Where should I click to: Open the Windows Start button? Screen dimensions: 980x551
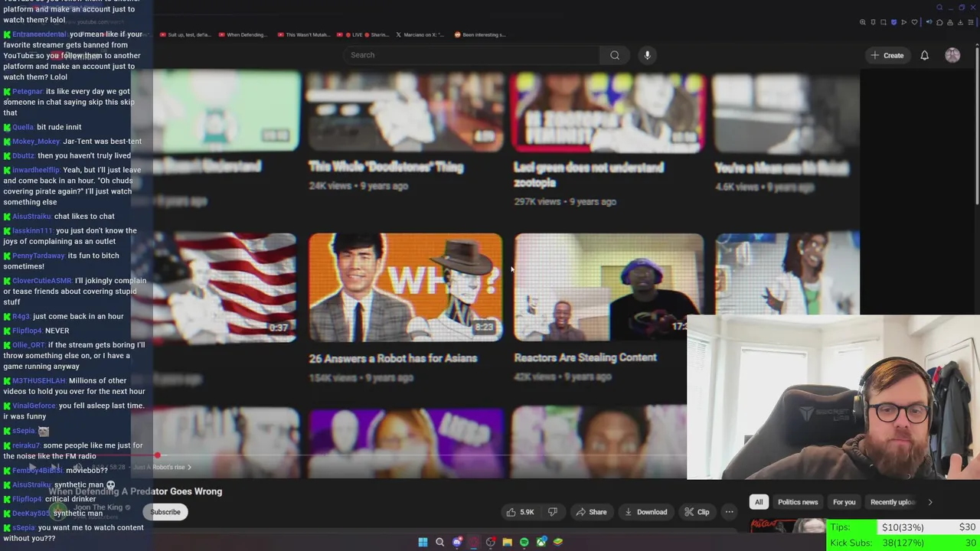point(423,542)
